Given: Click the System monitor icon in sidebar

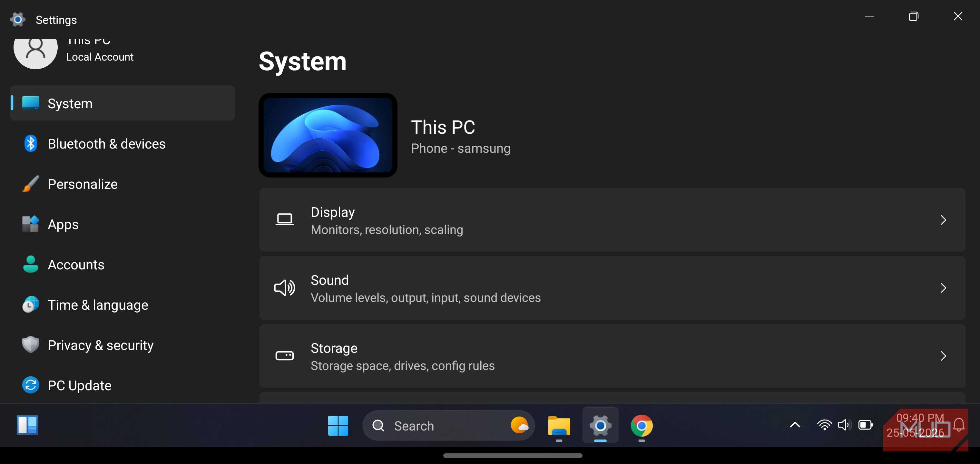Looking at the screenshot, I should click(30, 103).
